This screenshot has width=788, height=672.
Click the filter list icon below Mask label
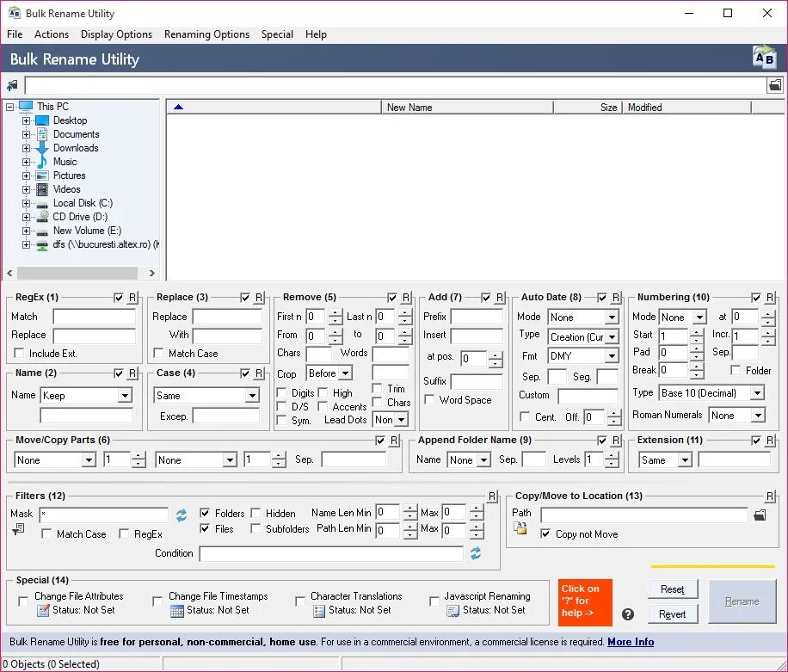[x=18, y=529]
